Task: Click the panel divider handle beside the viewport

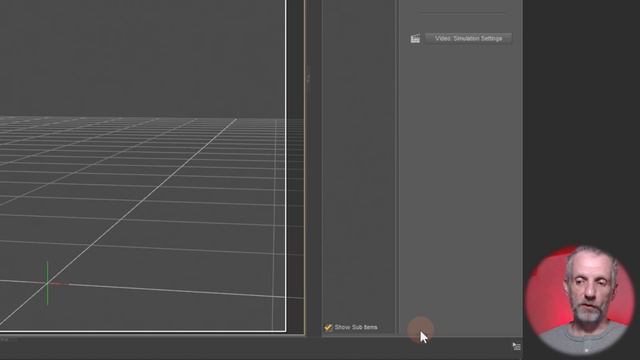Action: pyautogui.click(x=308, y=78)
